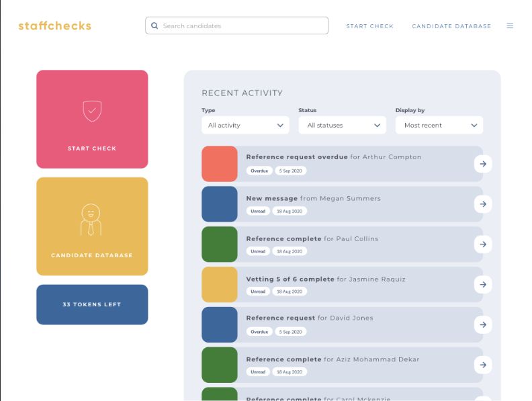
Task: Open the hamburger menu icon
Action: coord(510,26)
